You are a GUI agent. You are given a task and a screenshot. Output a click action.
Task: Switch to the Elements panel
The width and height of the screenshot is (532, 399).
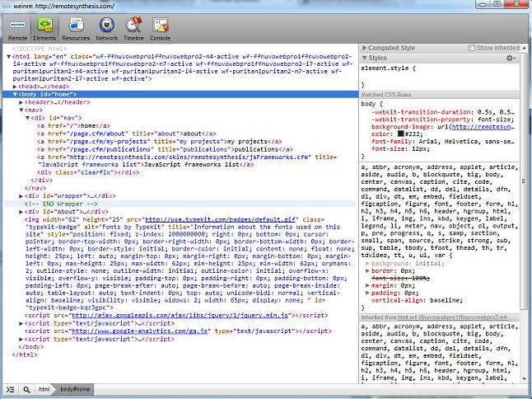coord(44,30)
